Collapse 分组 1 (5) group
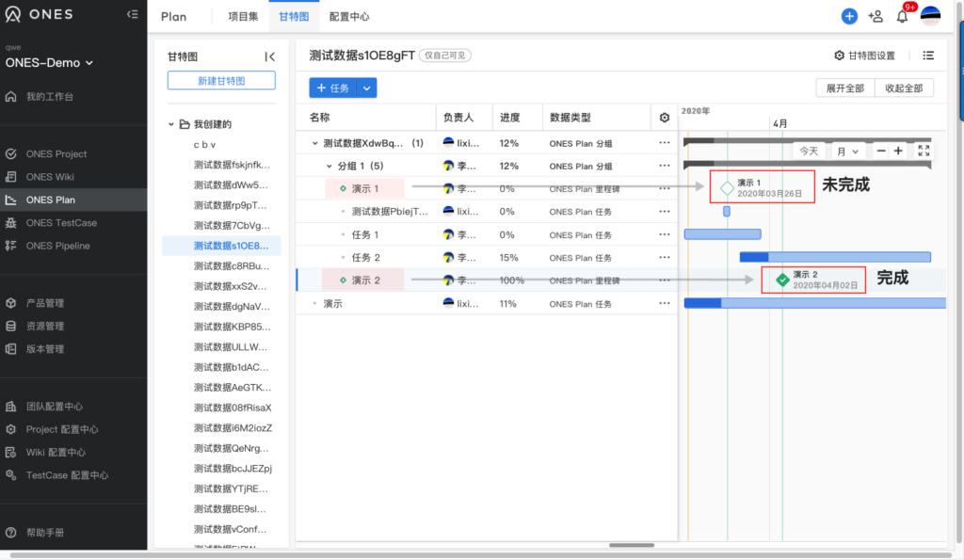The width and height of the screenshot is (964, 560). 329,166
